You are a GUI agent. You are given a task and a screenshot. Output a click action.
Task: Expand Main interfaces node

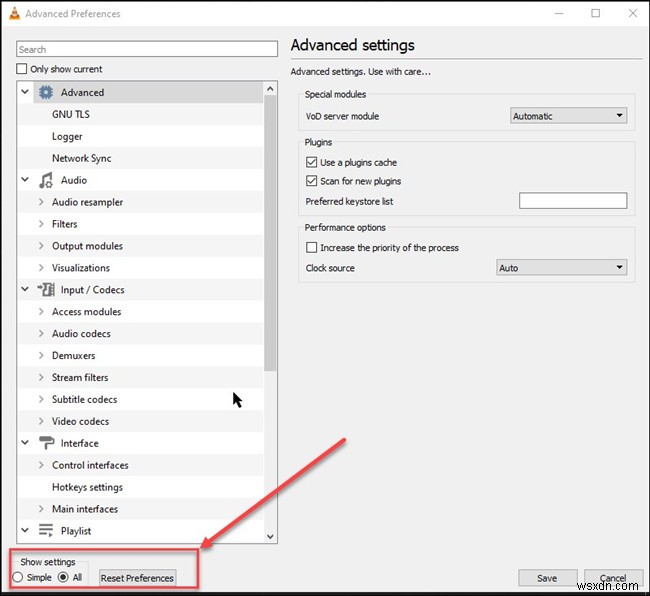tap(41, 509)
